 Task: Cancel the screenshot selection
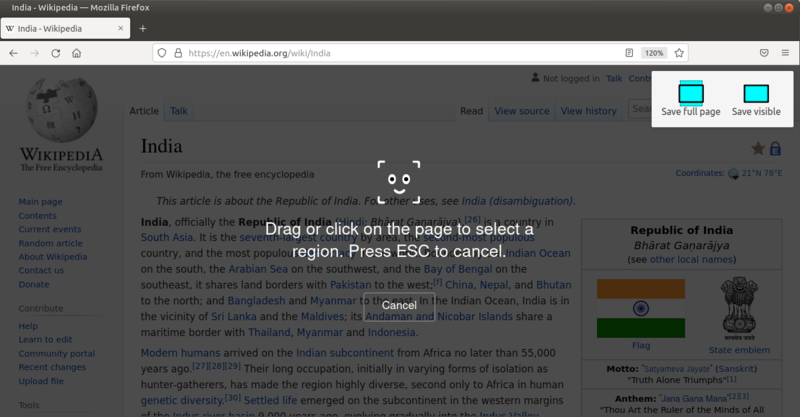399,305
